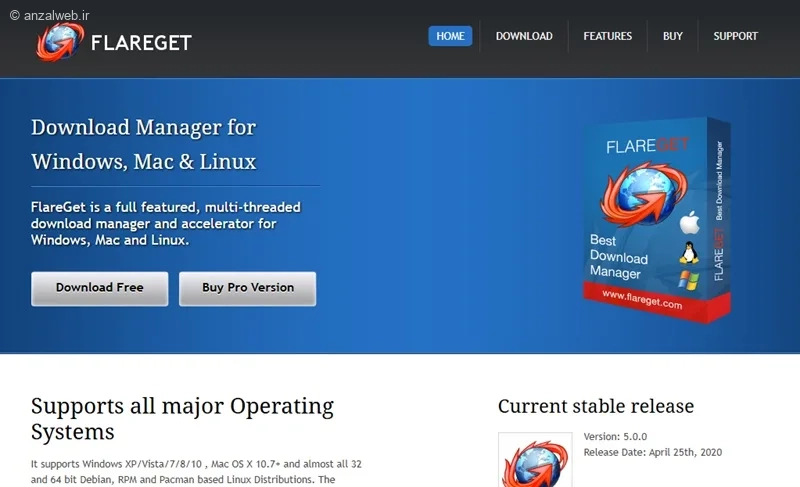The width and height of the screenshot is (800, 487).
Task: Click the 'Current stable release' heading
Action: pos(596,406)
